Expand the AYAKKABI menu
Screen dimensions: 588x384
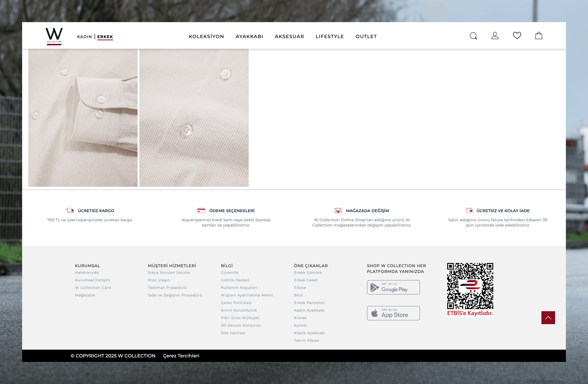click(x=249, y=36)
